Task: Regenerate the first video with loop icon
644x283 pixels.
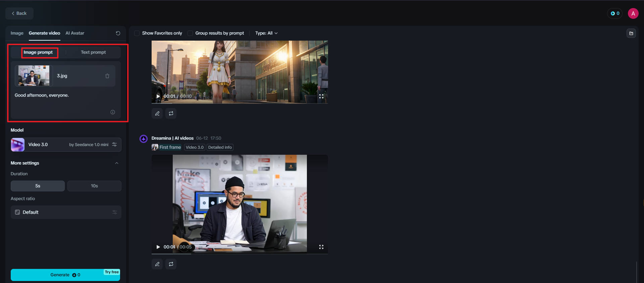Action: (x=171, y=113)
